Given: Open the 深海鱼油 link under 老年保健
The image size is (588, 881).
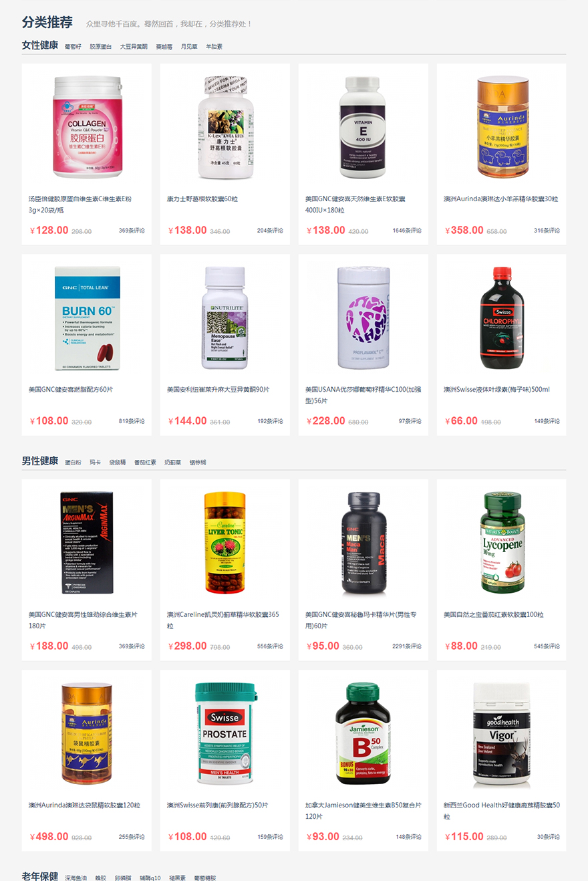Looking at the screenshot, I should (x=76, y=878).
